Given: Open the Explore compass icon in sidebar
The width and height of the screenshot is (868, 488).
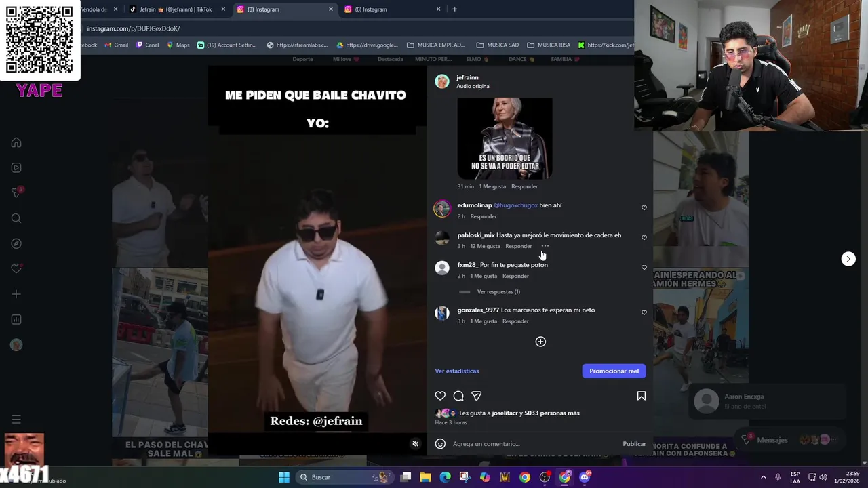Looking at the screenshot, I should [16, 243].
